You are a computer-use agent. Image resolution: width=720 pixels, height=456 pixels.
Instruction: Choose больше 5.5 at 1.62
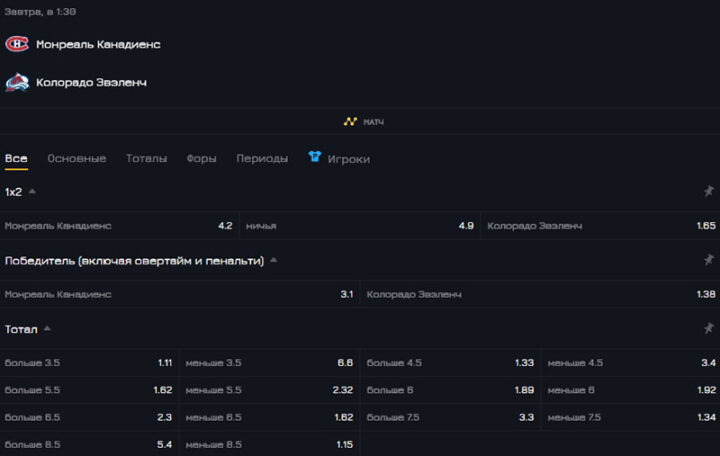(x=90, y=390)
